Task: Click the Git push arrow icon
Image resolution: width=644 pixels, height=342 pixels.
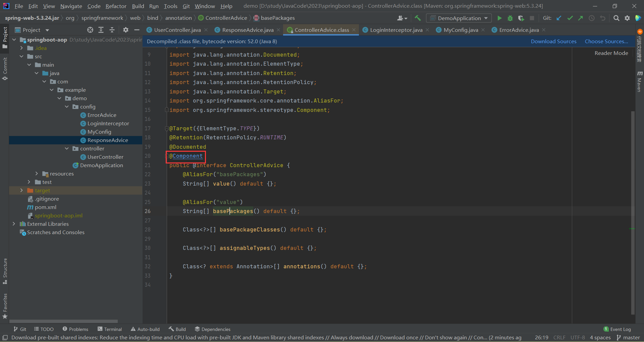Action: [x=581, y=18]
